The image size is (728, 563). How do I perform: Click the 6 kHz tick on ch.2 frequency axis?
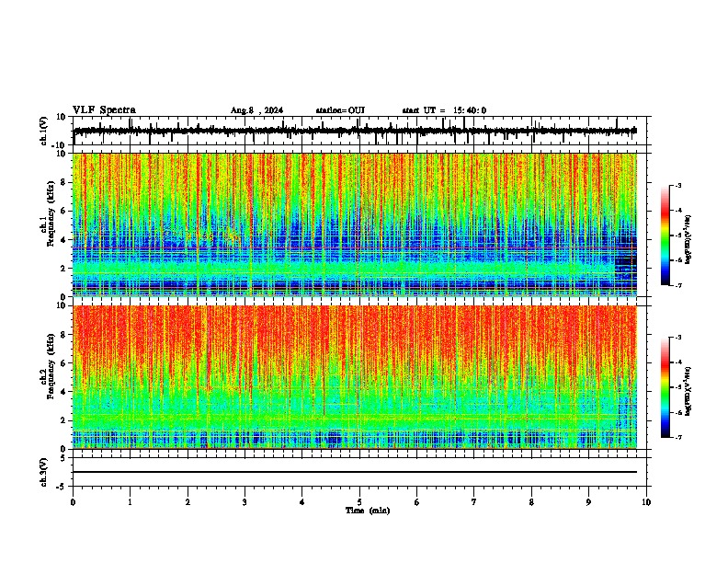(63, 363)
